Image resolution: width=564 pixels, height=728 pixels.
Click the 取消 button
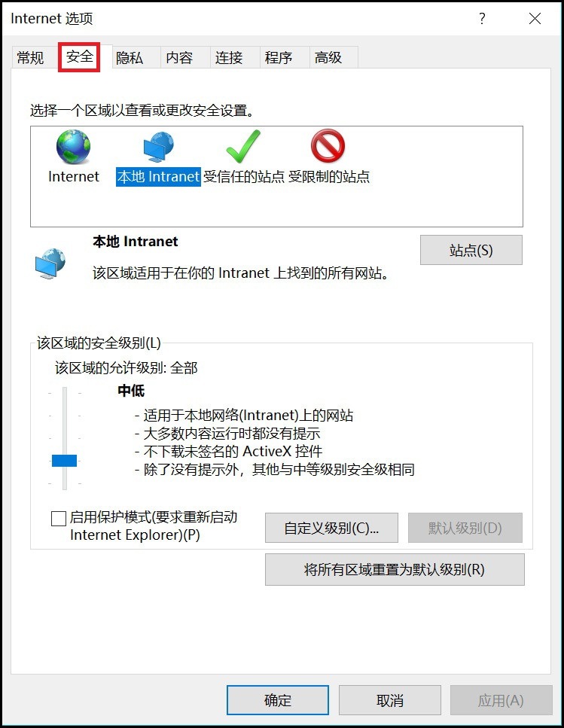point(390,700)
